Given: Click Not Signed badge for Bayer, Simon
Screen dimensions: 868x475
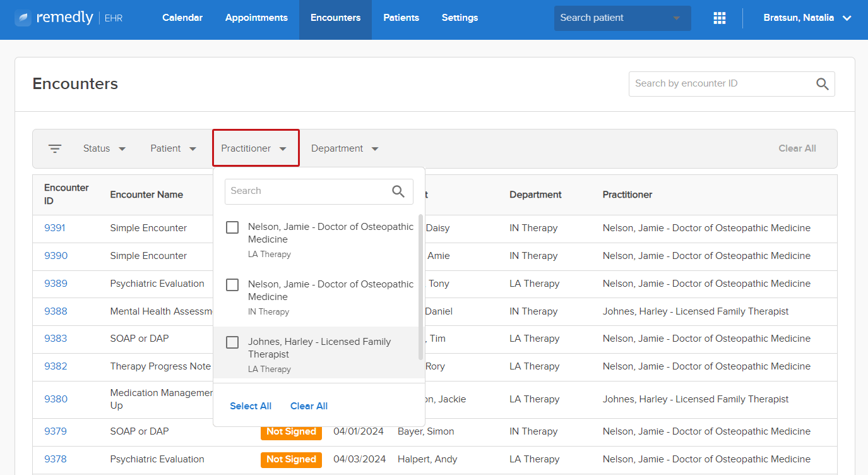Looking at the screenshot, I should (x=291, y=431).
